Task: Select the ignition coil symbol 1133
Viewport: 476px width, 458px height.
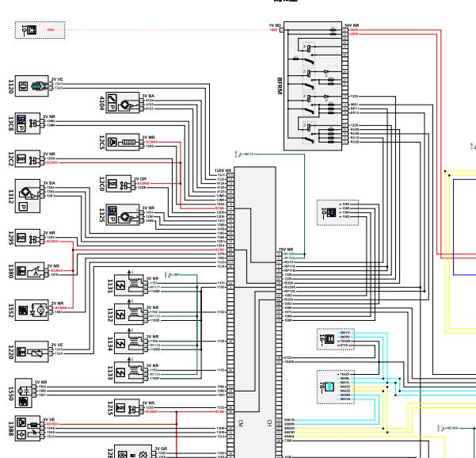Action: point(129,372)
